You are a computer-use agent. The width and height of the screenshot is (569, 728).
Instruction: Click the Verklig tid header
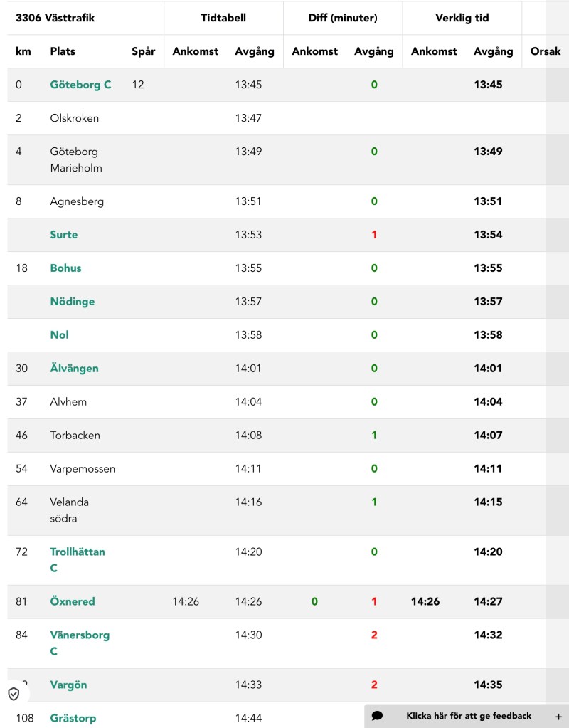[x=462, y=18]
